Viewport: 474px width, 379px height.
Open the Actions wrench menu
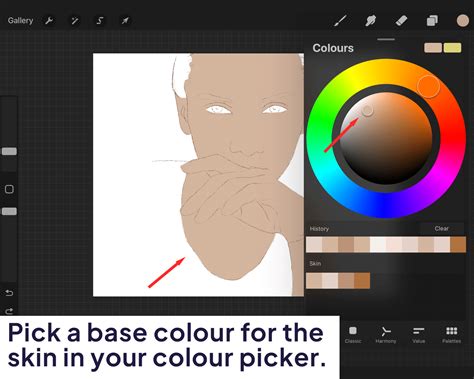pyautogui.click(x=49, y=21)
